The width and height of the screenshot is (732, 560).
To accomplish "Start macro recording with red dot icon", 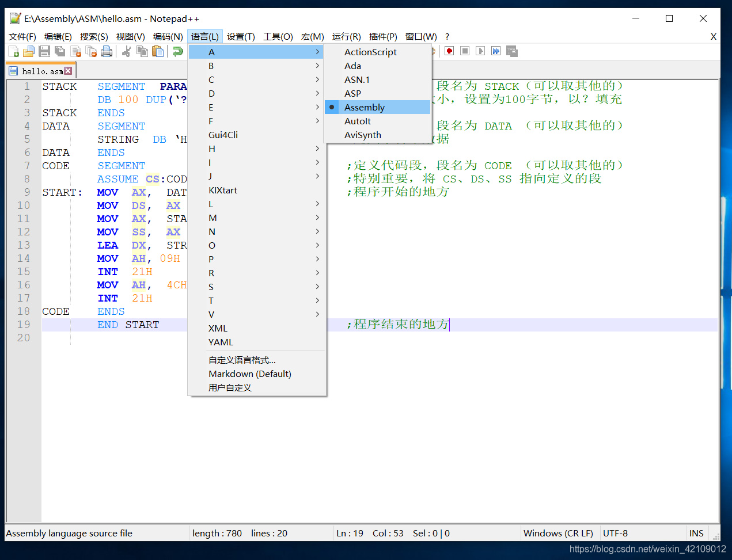I will [x=449, y=51].
